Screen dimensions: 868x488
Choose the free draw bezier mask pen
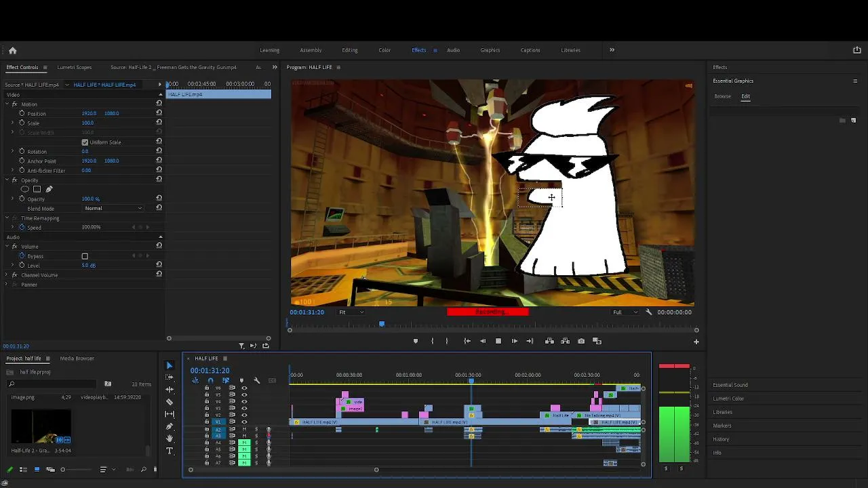(49, 189)
